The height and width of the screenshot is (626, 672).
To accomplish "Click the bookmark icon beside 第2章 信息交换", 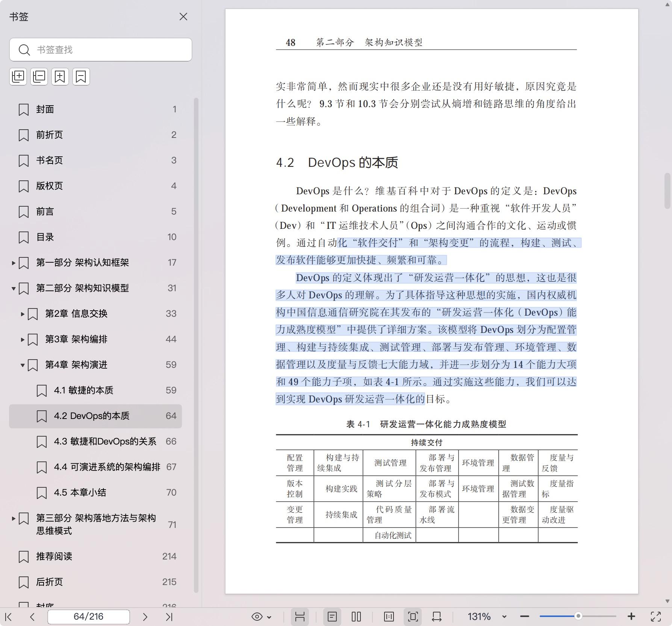I will 33,314.
